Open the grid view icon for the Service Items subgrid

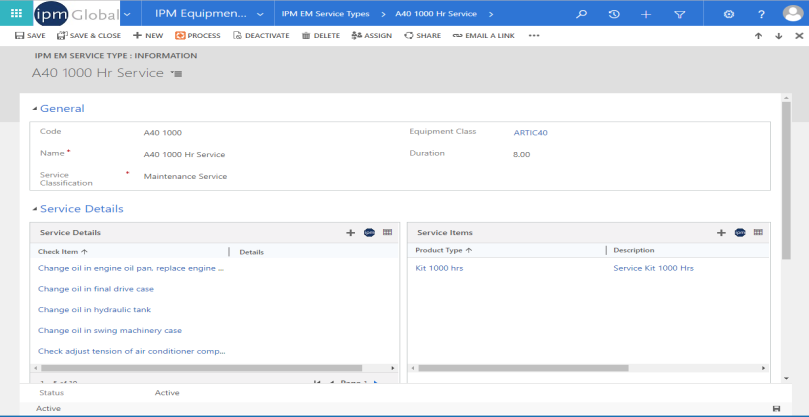758,232
